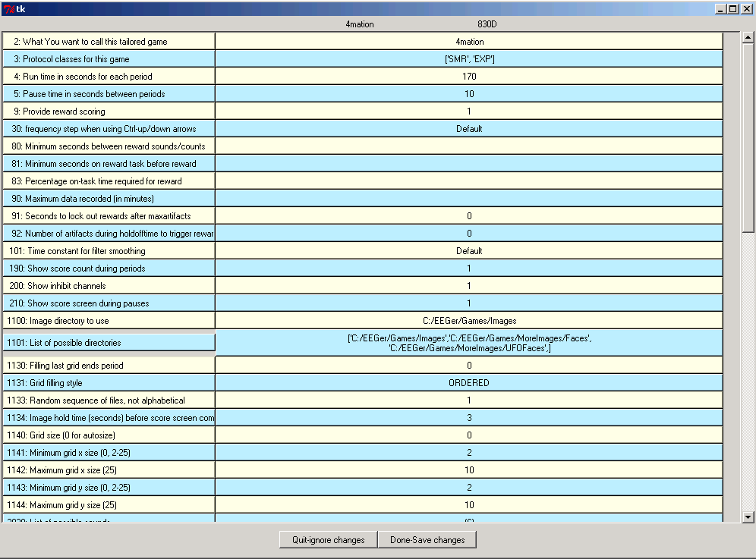756x559 pixels.
Task: Select value 1 for Show inhibit channels
Action: [x=469, y=285]
